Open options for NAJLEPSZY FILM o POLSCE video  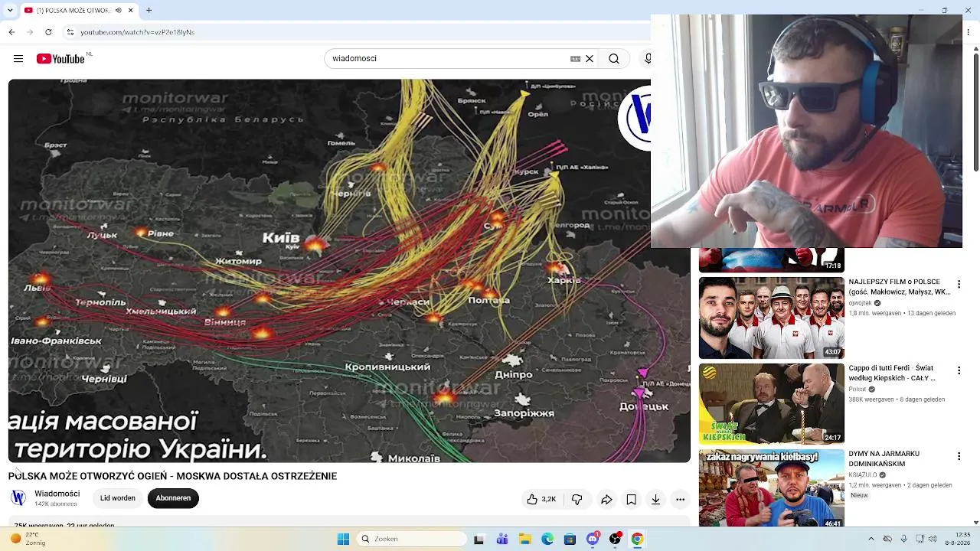(x=959, y=285)
